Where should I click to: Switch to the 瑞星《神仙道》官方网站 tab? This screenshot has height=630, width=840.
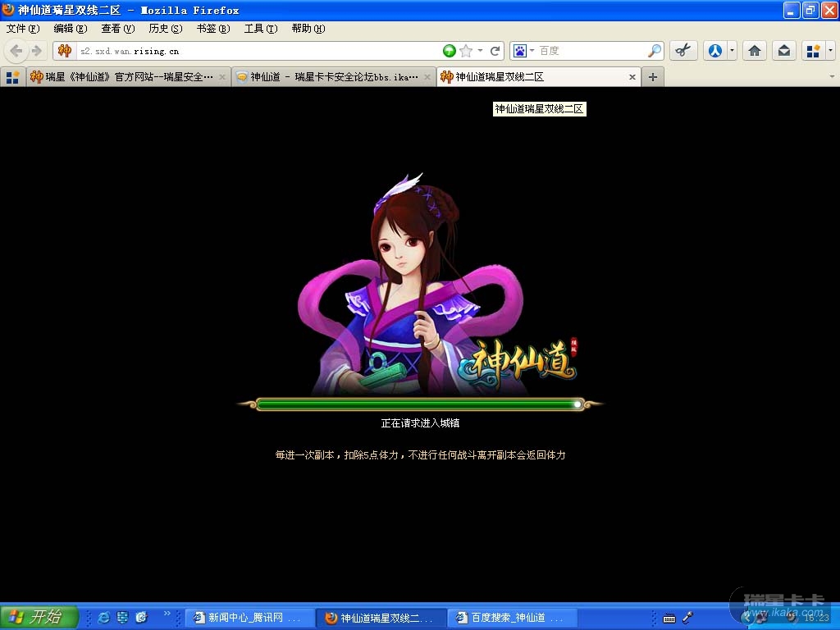pyautogui.click(x=129, y=77)
